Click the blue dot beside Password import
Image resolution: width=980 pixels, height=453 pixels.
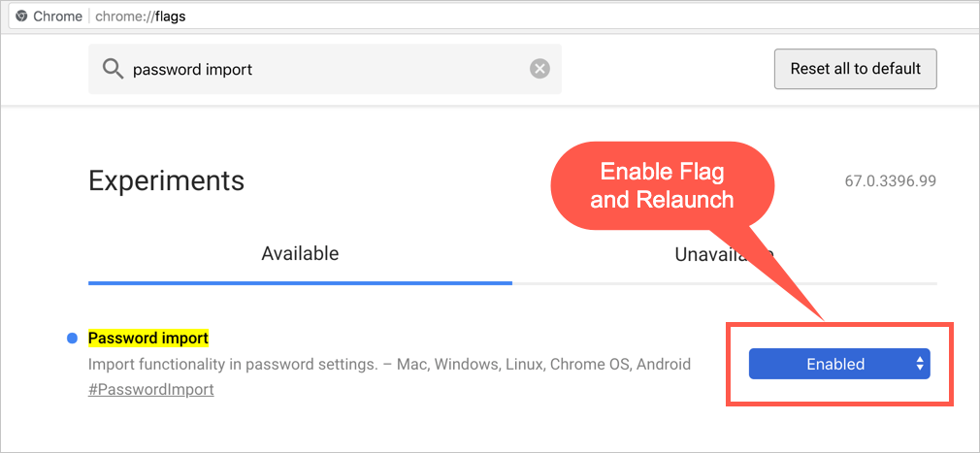coord(72,339)
